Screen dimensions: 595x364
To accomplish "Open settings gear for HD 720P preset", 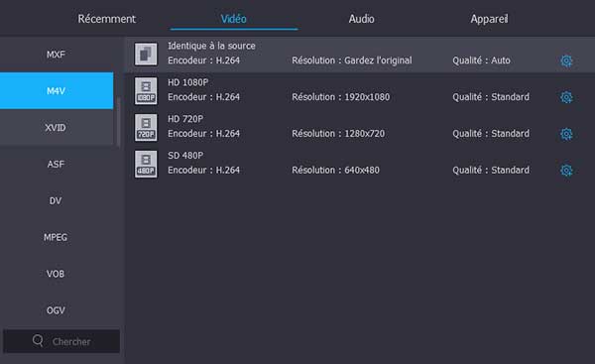I will pyautogui.click(x=566, y=134).
